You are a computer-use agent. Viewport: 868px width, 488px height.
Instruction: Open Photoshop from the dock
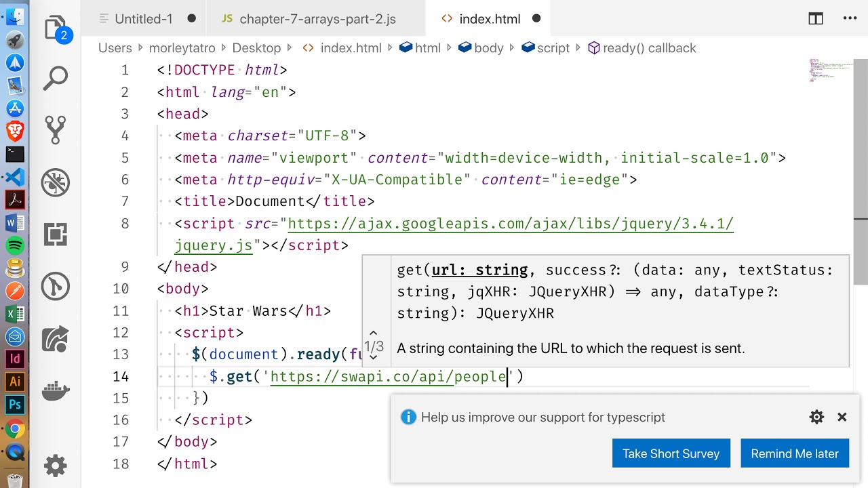coord(15,405)
